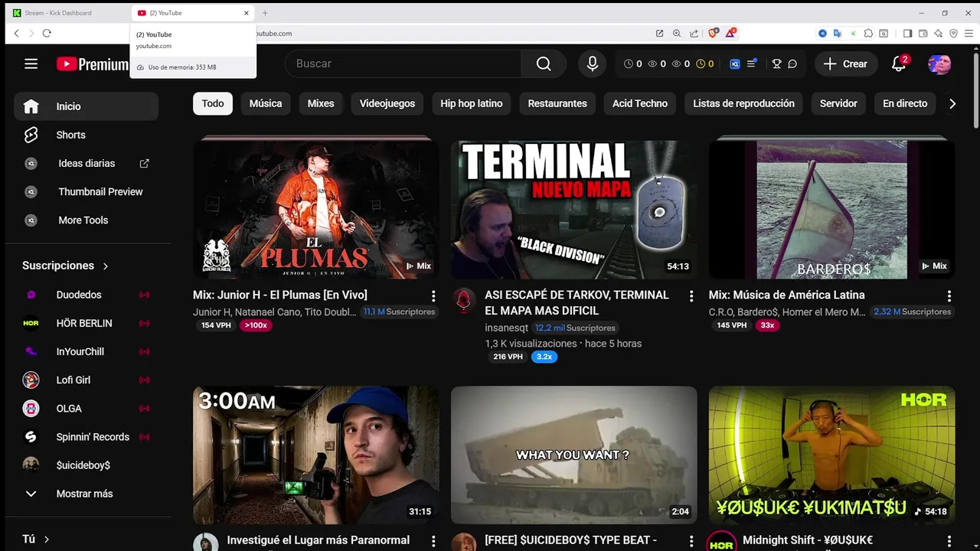Show more category chips with right arrow
Screen dimensions: 980x551
952,103
